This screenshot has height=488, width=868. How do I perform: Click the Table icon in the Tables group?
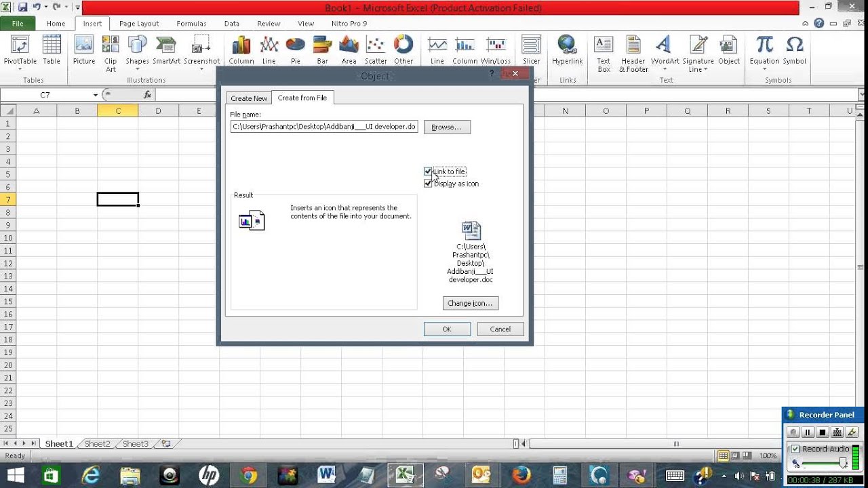tap(52, 50)
